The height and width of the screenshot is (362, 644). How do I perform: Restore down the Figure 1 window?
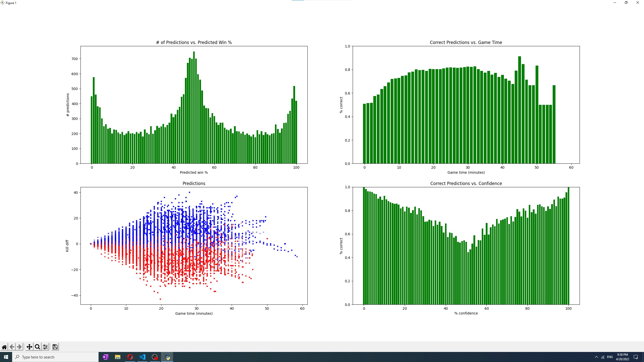coord(626,3)
